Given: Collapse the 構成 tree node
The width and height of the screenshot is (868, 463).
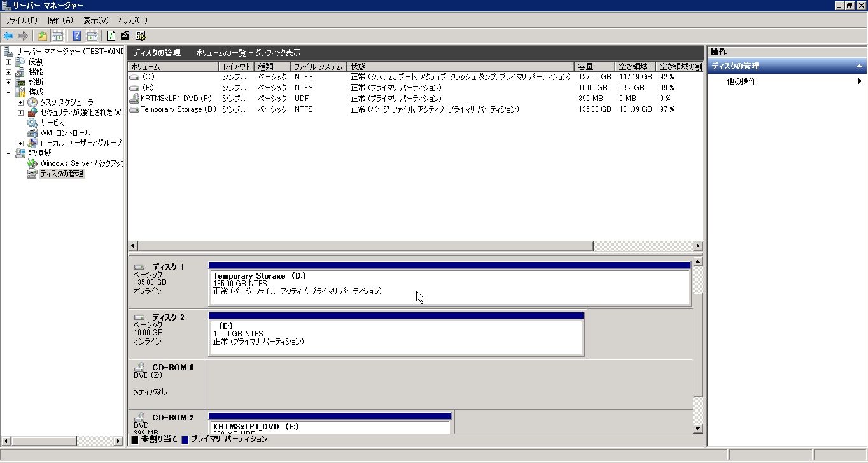Looking at the screenshot, I should tap(8, 93).
